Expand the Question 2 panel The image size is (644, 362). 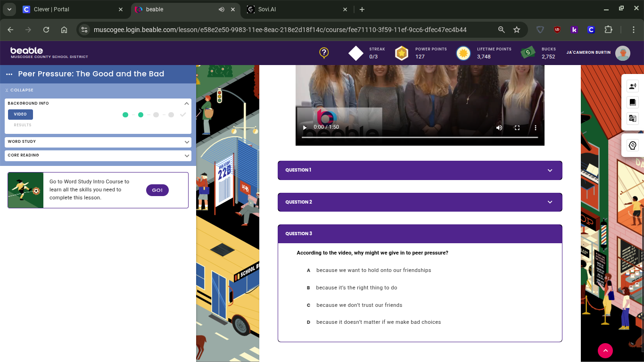[x=420, y=202]
